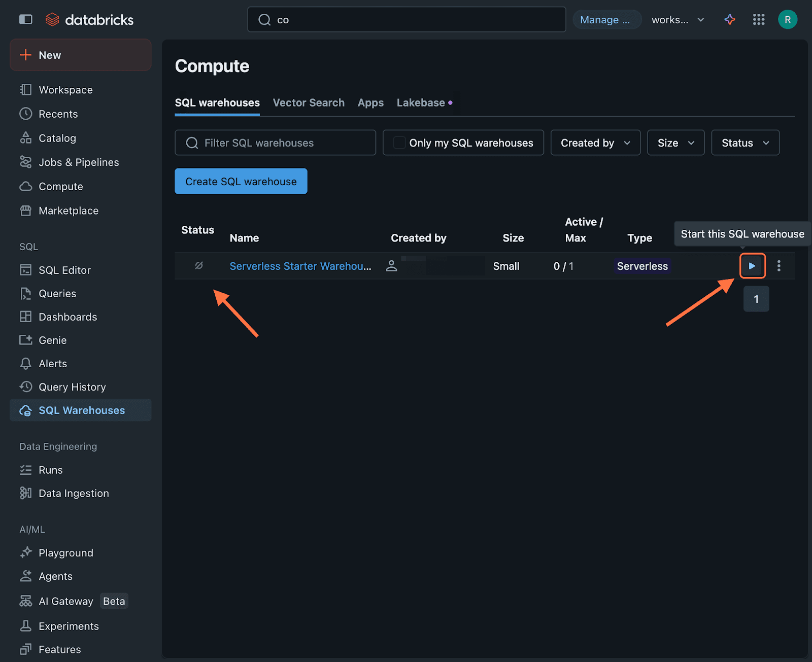Expand the Size filter dropdown
This screenshot has height=662, width=812.
coord(675,143)
